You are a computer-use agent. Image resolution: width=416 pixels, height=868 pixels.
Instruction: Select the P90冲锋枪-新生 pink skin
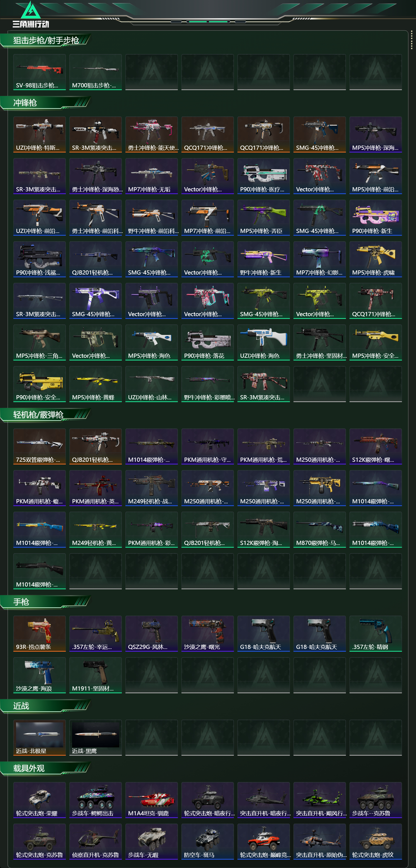[376, 218]
